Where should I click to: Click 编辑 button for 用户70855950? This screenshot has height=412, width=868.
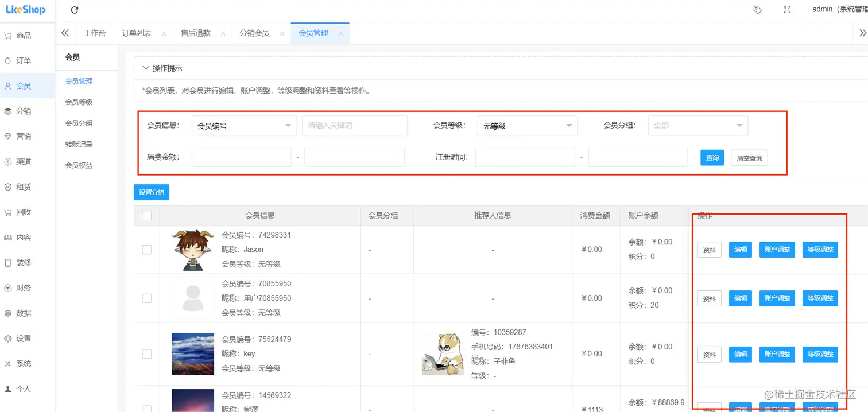741,298
